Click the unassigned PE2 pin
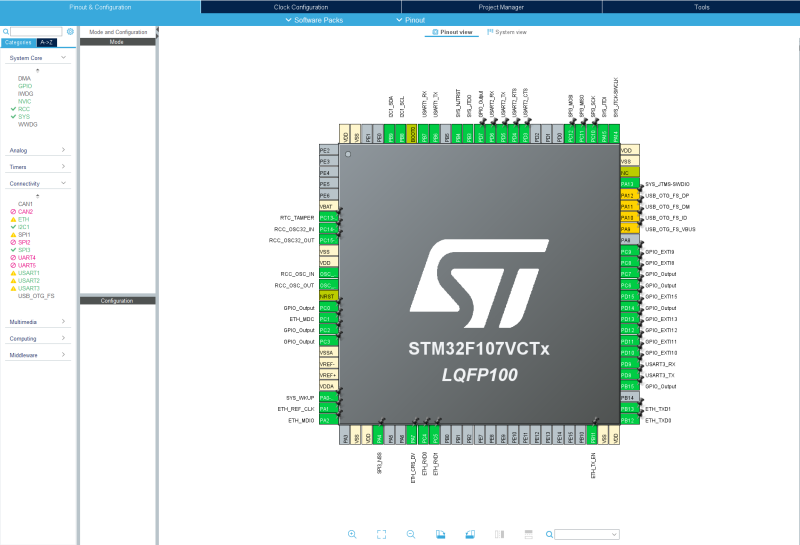The width and height of the screenshot is (800, 545). coord(329,150)
